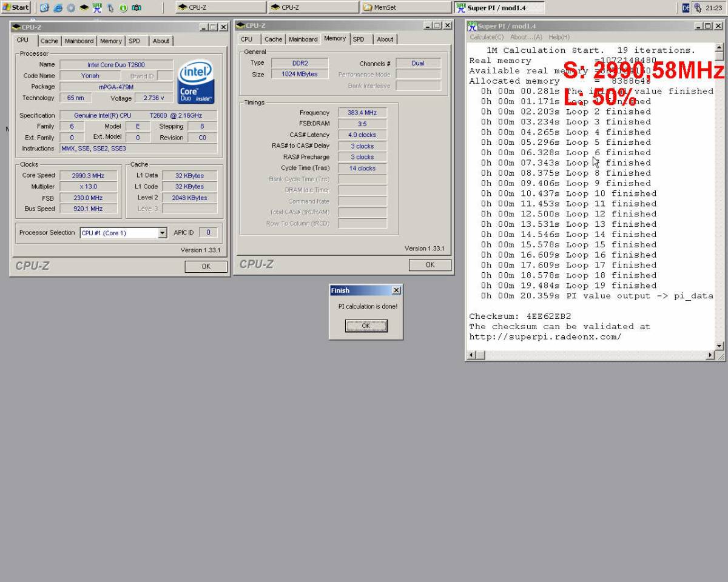Click the memory Size value '1024 MBytes'

click(x=300, y=74)
